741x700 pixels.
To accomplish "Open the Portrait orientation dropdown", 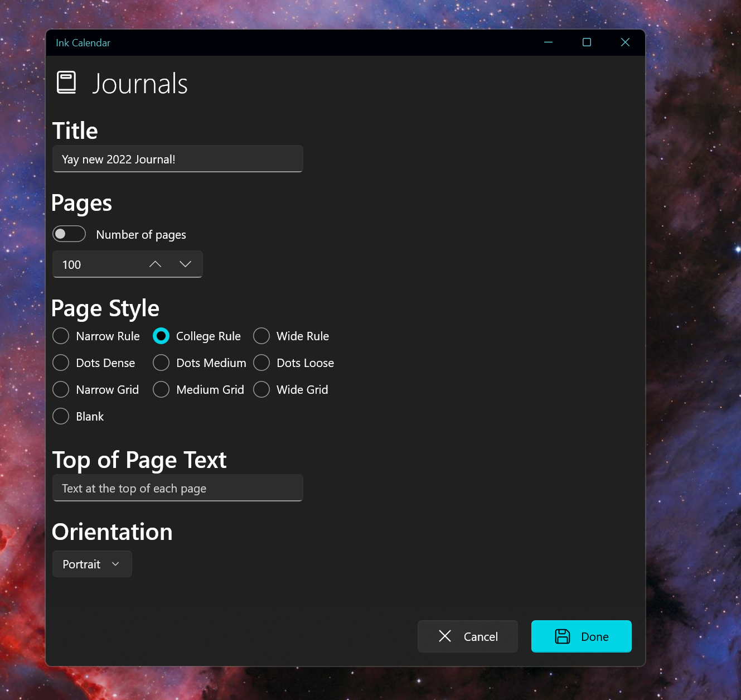I will coord(92,564).
